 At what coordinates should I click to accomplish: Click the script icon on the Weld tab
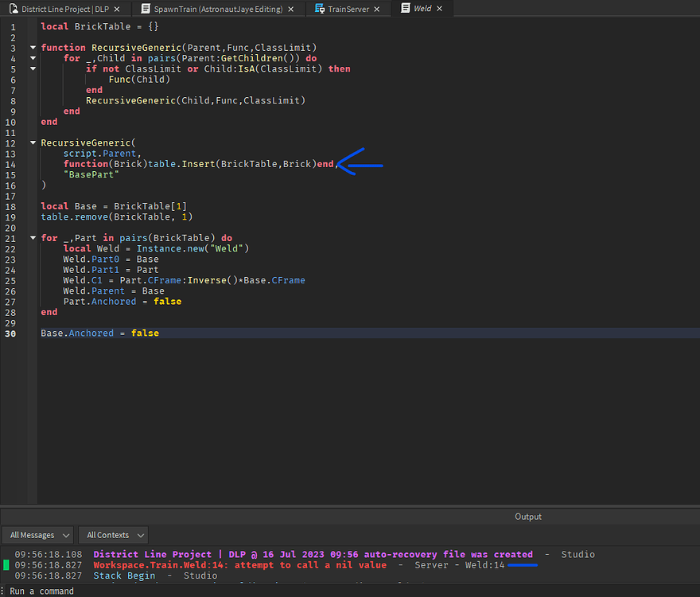(x=405, y=9)
